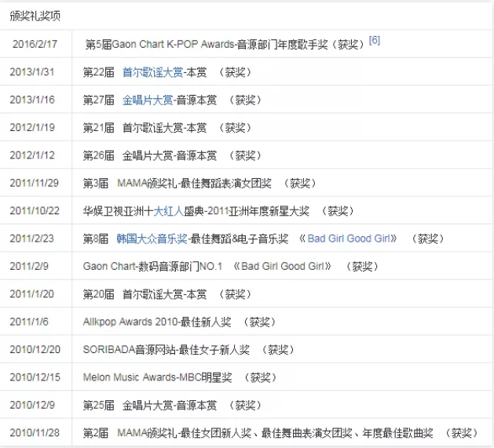The width and height of the screenshot is (494, 448).
Task: Open the blue Bad Girl Good Girl link
Action: pos(349,239)
